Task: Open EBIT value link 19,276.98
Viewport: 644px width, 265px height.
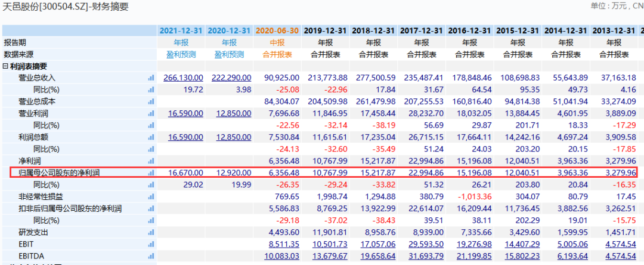Action: (475, 245)
